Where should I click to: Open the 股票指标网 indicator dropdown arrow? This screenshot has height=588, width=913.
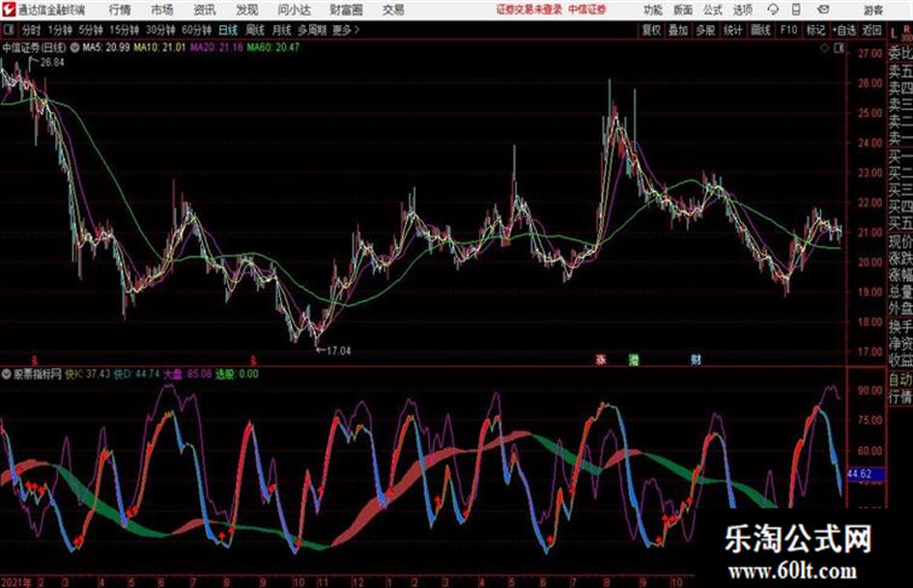6,374
